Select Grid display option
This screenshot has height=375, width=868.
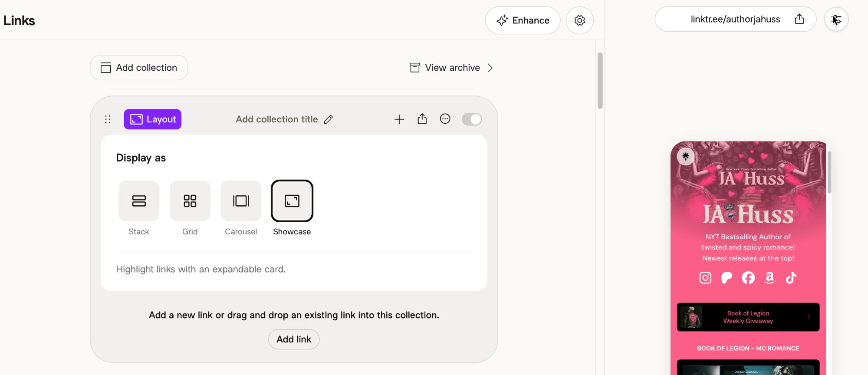coord(190,201)
